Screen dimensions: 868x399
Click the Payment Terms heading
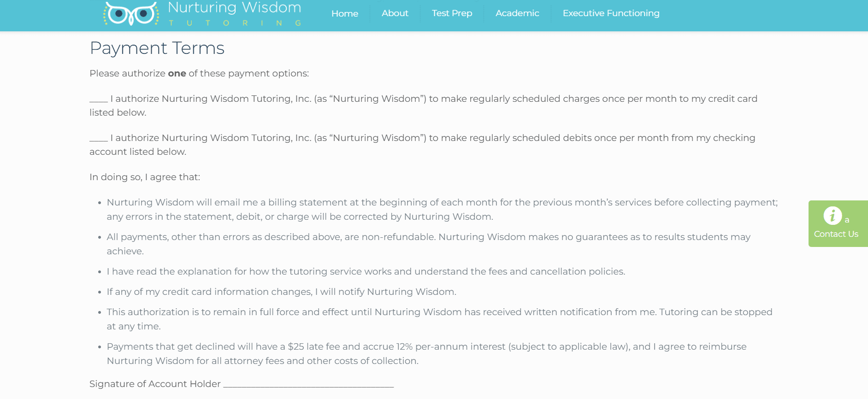(157, 48)
